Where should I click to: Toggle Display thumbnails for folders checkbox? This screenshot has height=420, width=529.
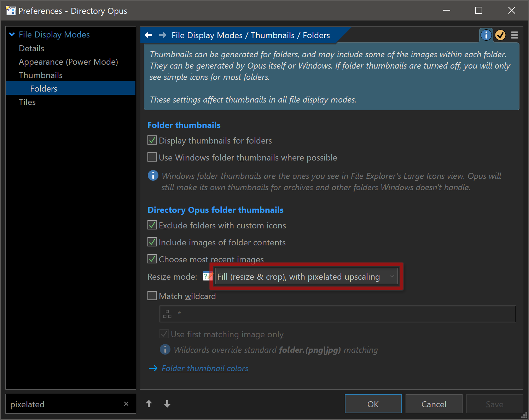coord(152,140)
